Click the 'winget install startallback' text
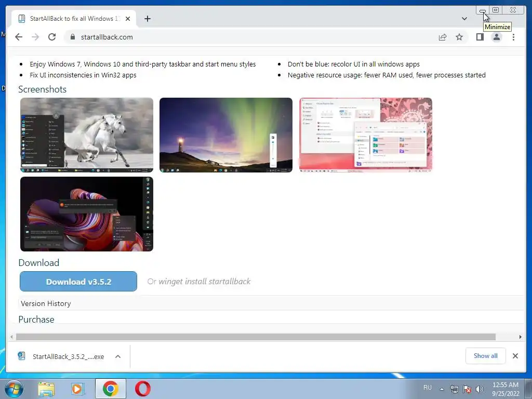Image resolution: width=532 pixels, height=399 pixels. [x=205, y=282]
